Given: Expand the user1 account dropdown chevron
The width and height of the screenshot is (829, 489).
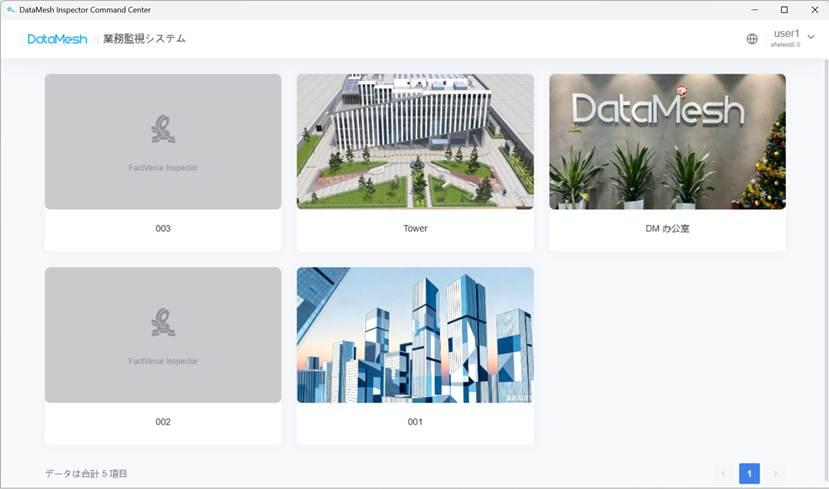Looking at the screenshot, I should pos(811,38).
